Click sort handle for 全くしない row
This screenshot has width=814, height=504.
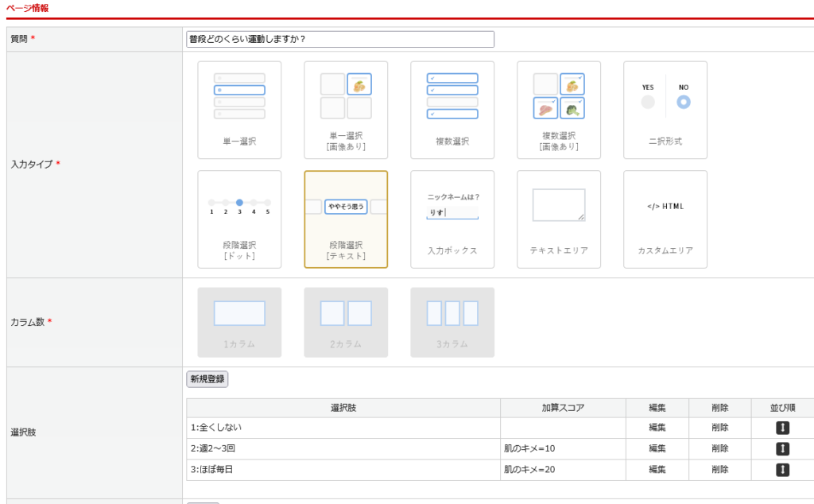(782, 428)
